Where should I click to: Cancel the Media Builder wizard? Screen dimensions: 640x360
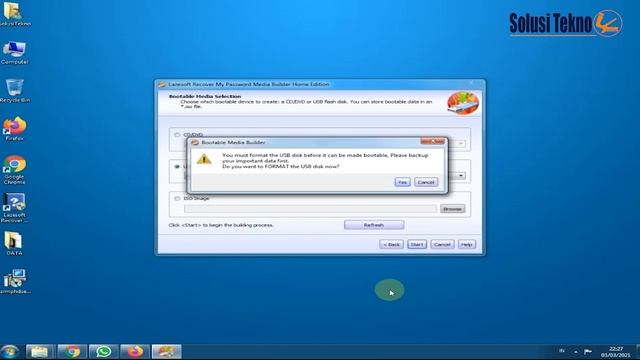coord(442,244)
